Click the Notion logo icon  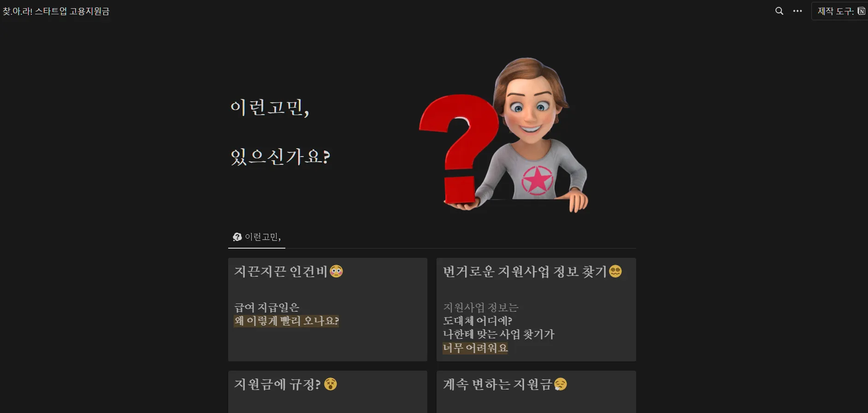(861, 11)
